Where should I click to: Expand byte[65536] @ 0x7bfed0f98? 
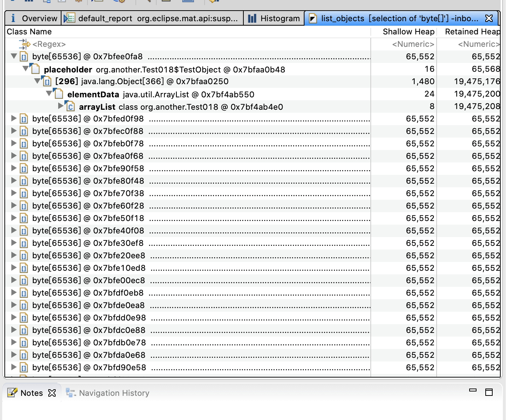click(x=14, y=118)
